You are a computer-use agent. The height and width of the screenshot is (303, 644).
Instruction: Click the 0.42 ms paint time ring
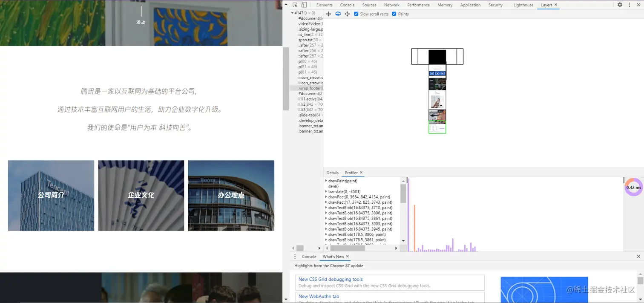click(x=633, y=187)
